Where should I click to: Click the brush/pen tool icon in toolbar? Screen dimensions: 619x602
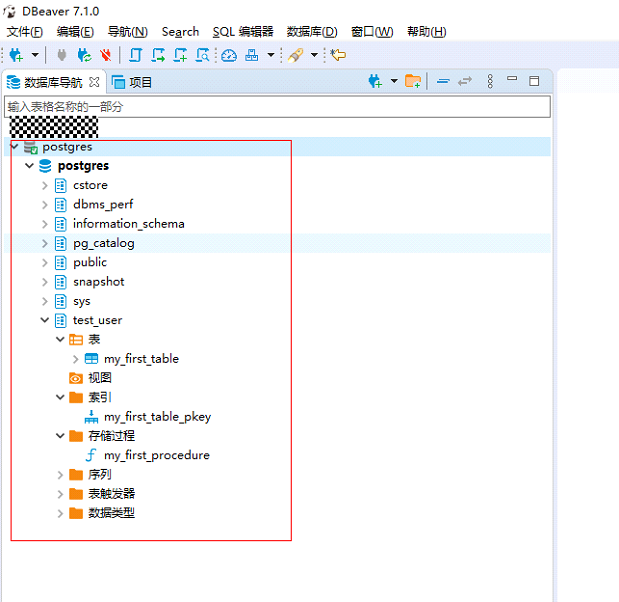[x=295, y=55]
